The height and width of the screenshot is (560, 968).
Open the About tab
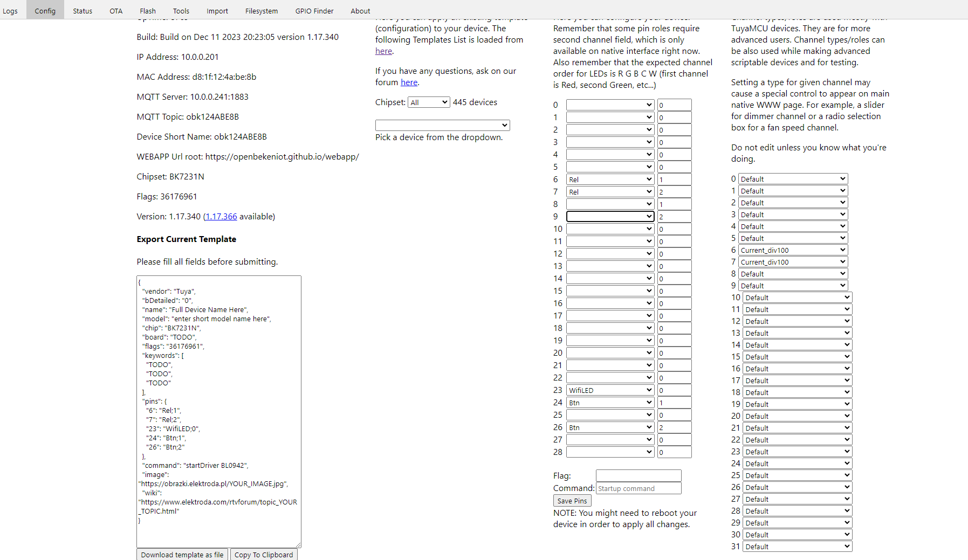(x=360, y=11)
